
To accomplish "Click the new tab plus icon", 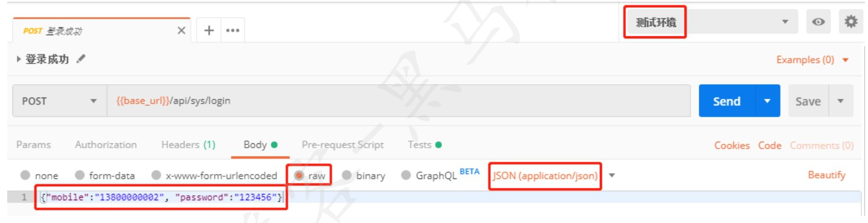I will 210,30.
